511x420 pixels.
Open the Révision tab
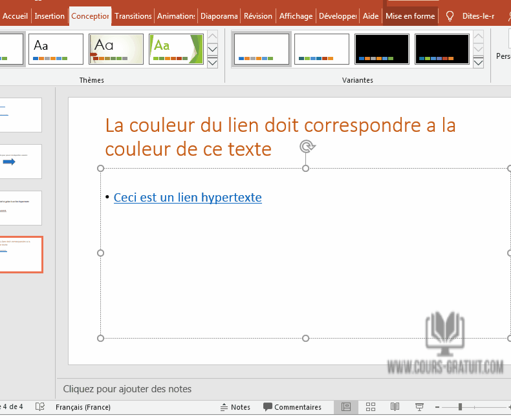click(x=258, y=16)
